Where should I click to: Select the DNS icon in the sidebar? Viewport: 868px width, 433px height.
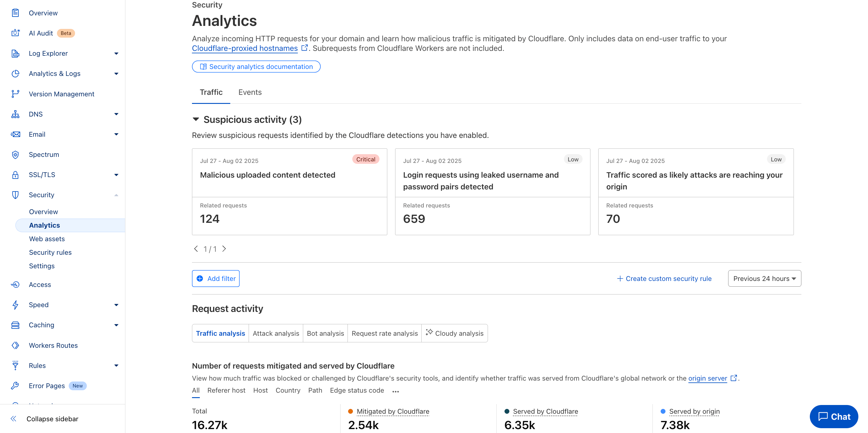pyautogui.click(x=15, y=114)
